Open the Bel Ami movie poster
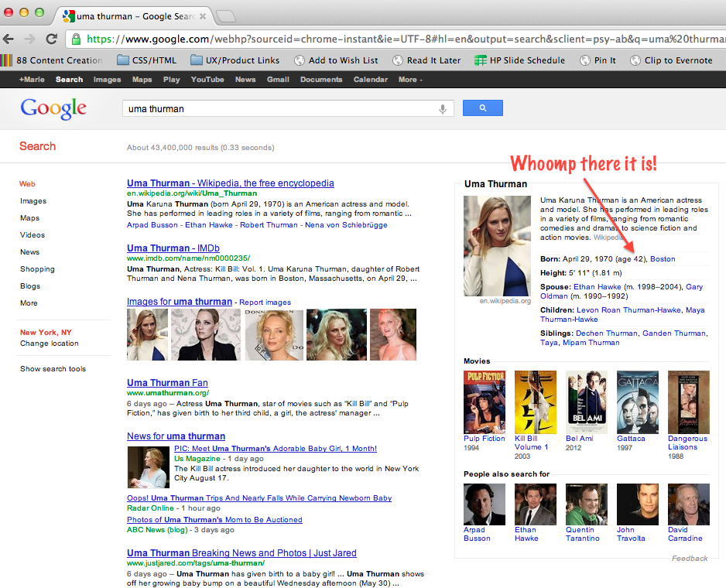 coord(586,402)
